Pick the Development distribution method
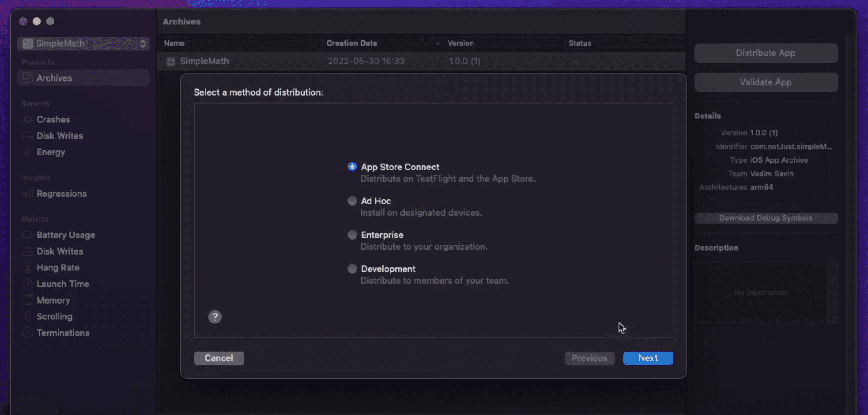868x415 pixels. (x=352, y=269)
